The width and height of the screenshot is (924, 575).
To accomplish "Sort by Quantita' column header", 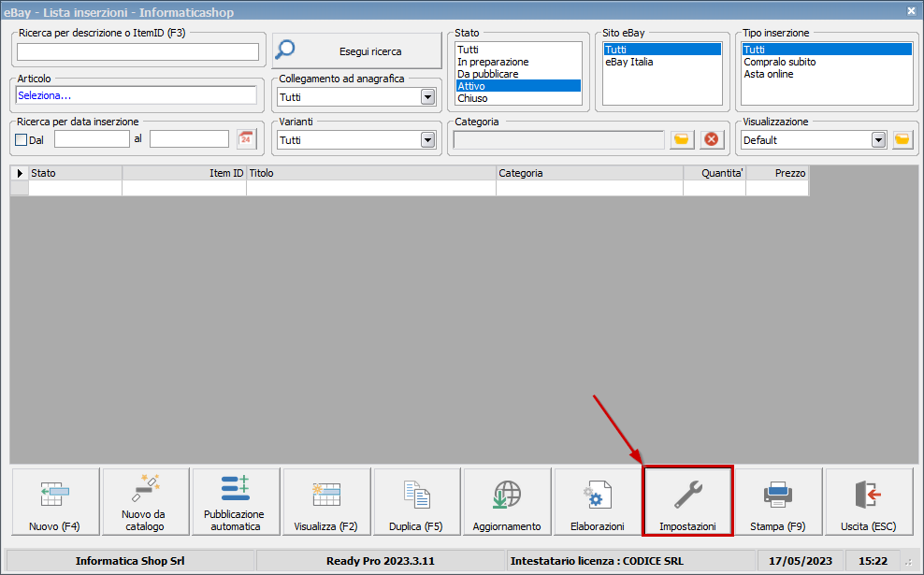I will (715, 173).
